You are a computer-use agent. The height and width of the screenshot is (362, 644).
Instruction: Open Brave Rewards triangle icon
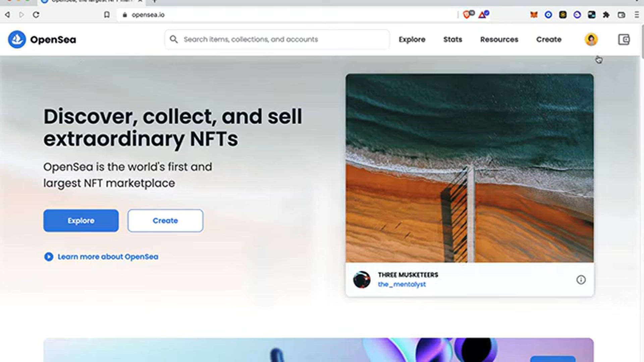[483, 15]
